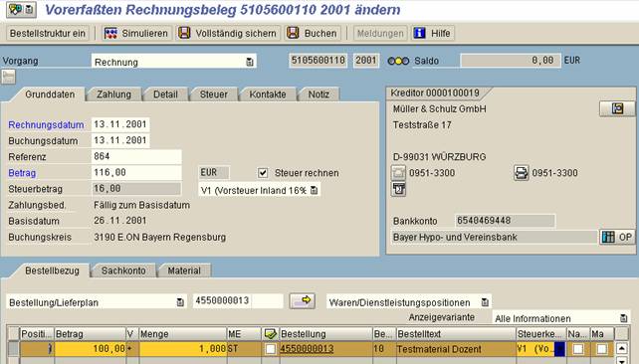Image resolution: width=639 pixels, height=364 pixels.
Task: Open Hilfe from the toolbar
Action: [x=432, y=33]
